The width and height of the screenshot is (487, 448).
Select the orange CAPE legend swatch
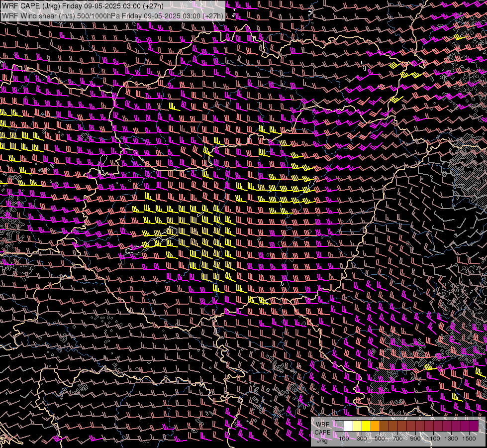[375, 426]
